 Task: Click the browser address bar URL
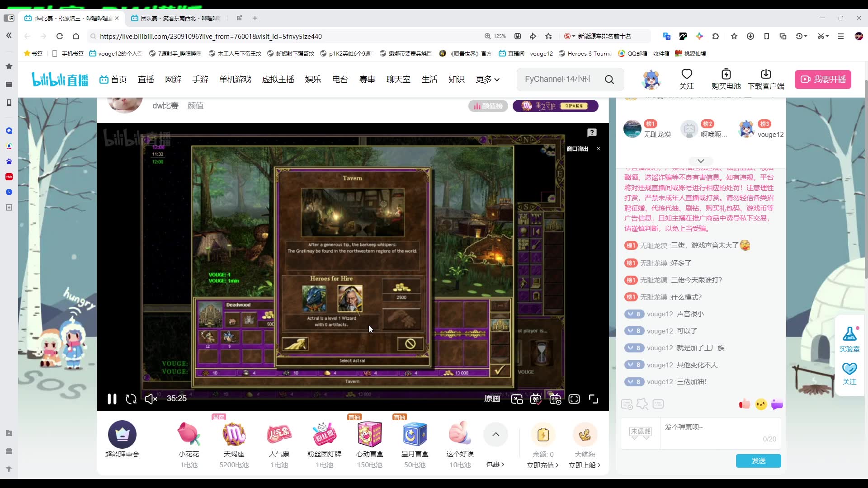pyautogui.click(x=211, y=36)
